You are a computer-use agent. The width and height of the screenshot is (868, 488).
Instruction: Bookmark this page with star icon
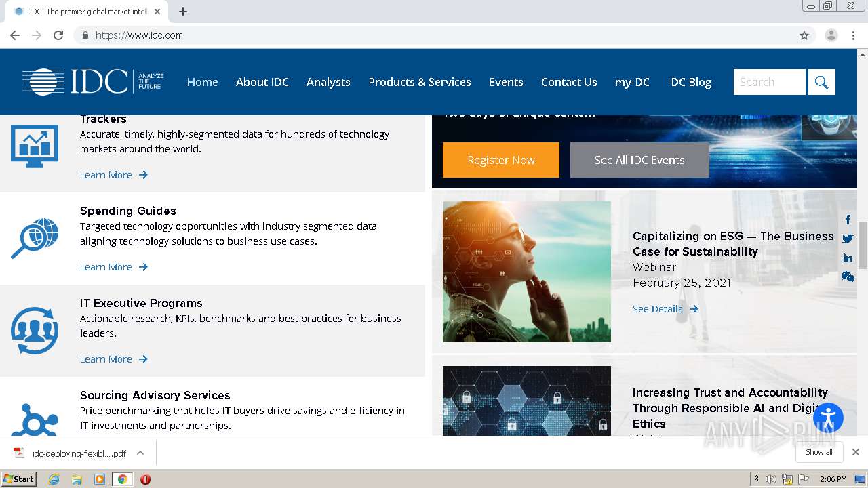click(804, 35)
